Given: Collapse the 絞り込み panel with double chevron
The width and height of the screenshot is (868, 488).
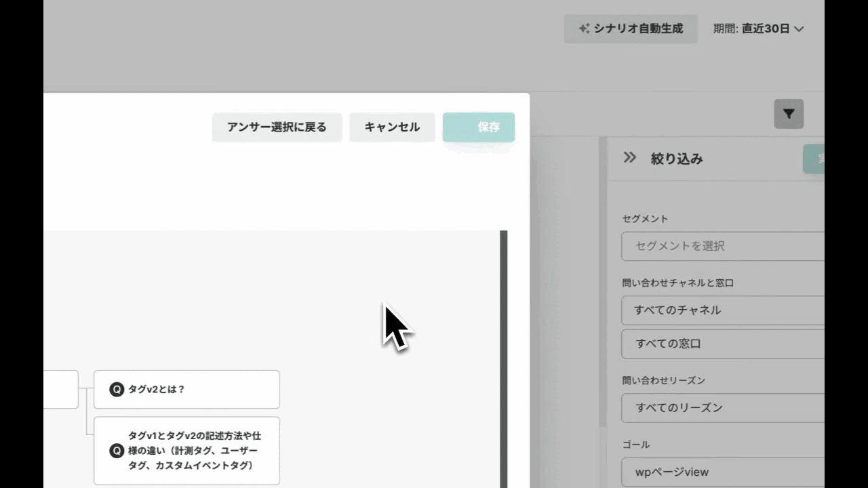Looking at the screenshot, I should coord(630,158).
